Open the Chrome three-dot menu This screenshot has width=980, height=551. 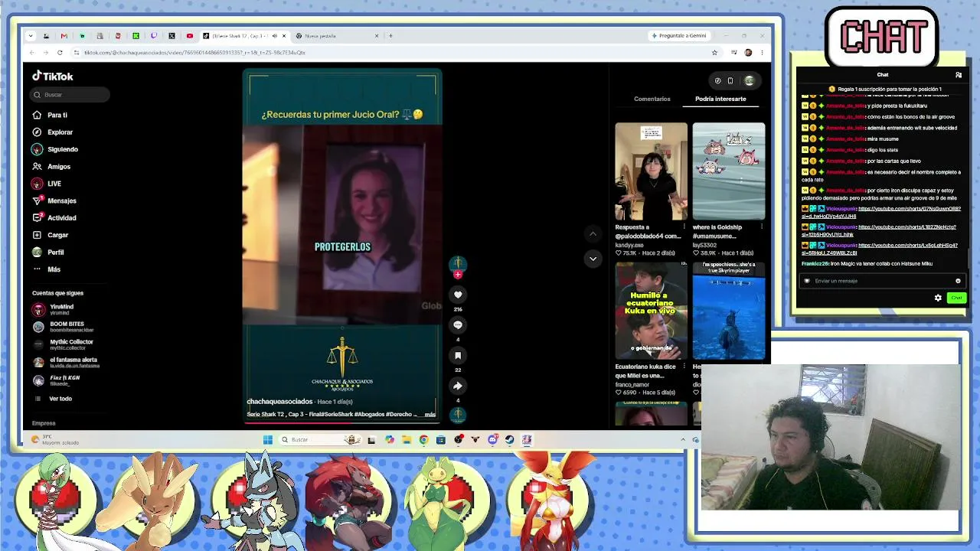point(762,53)
